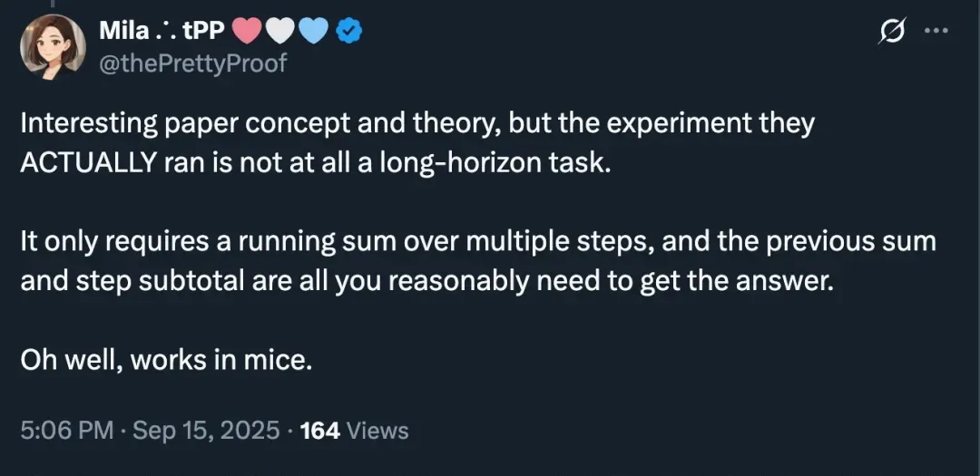The width and height of the screenshot is (980, 476).
Task: Click the bold 164 view count
Action: pyautogui.click(x=319, y=430)
